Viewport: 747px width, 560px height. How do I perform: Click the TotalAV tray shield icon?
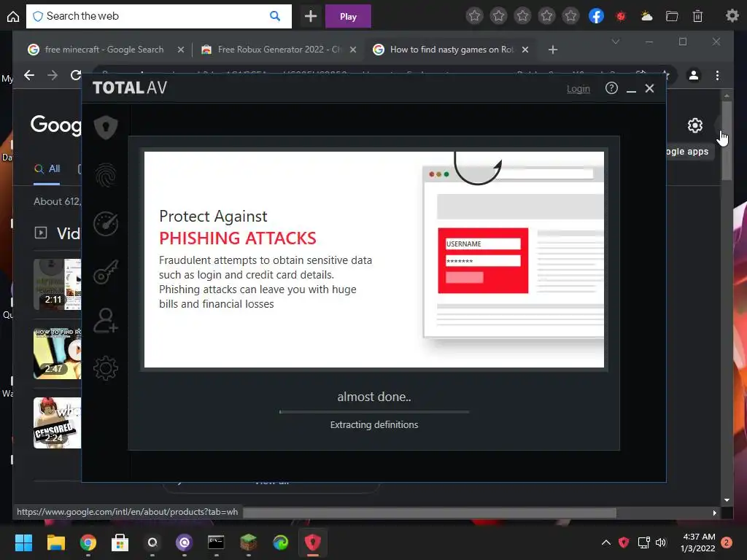(624, 542)
